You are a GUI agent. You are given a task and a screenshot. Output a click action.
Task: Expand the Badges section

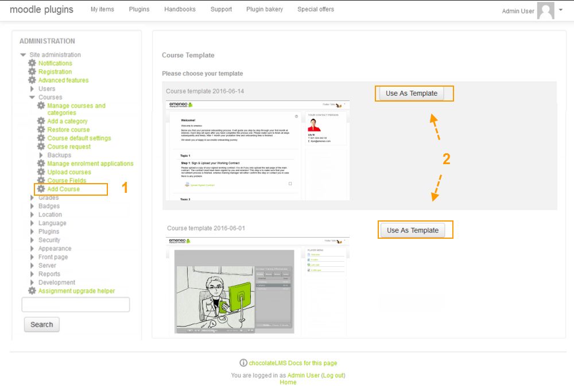pyautogui.click(x=32, y=206)
